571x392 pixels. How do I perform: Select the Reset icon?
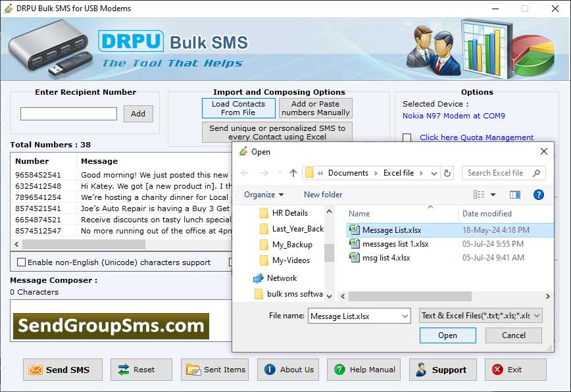pyautogui.click(x=123, y=370)
